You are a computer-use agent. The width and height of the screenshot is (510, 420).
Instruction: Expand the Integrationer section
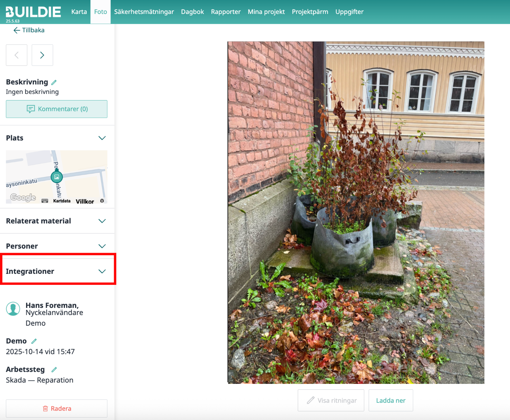[102, 271]
